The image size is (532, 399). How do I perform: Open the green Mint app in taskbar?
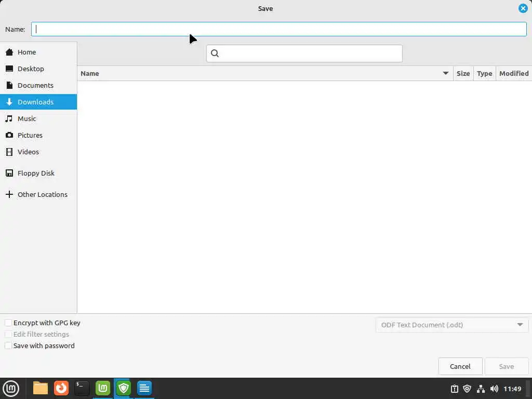103,388
